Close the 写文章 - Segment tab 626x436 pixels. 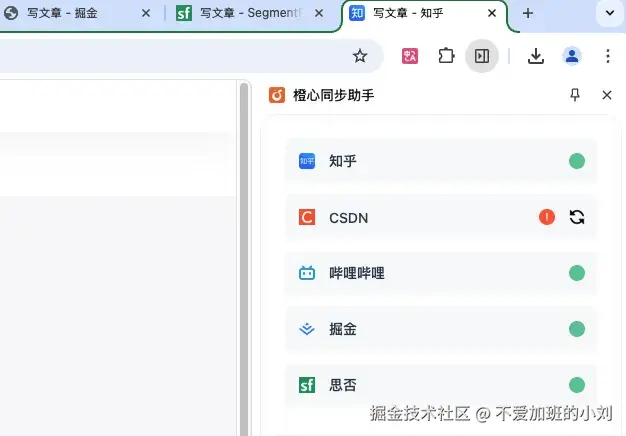tap(319, 14)
